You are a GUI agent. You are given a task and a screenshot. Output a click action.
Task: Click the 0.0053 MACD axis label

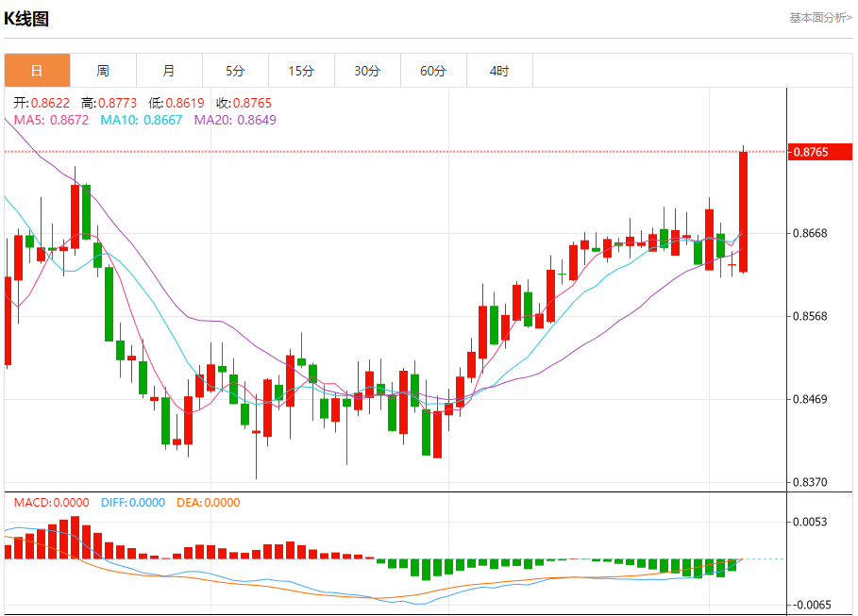click(x=810, y=522)
